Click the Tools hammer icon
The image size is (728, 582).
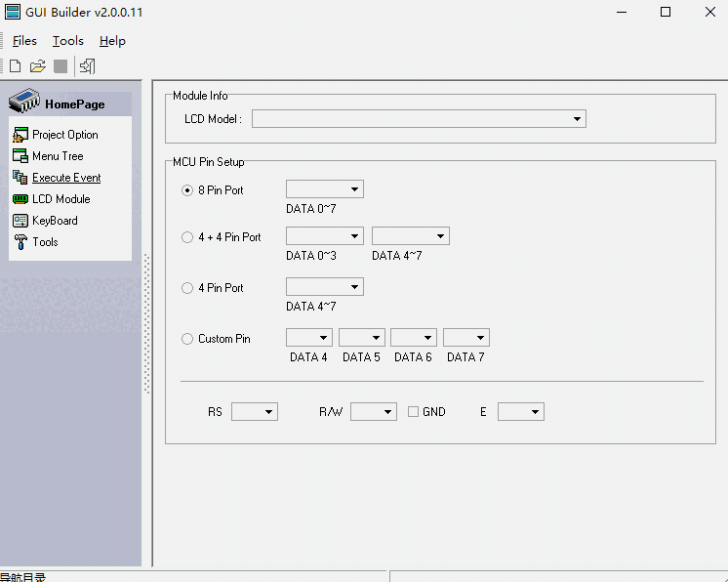[x=20, y=242]
